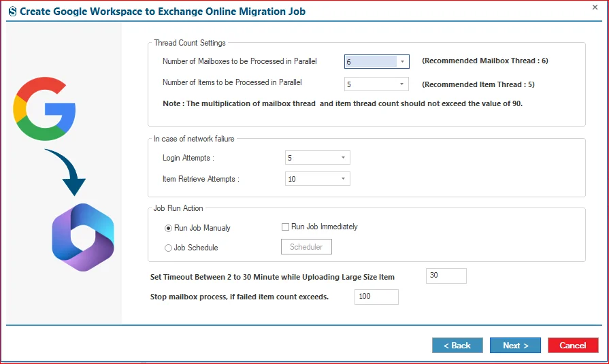Enable Run Job Immediately checkbox
Image resolution: width=609 pixels, height=364 pixels.
[286, 227]
